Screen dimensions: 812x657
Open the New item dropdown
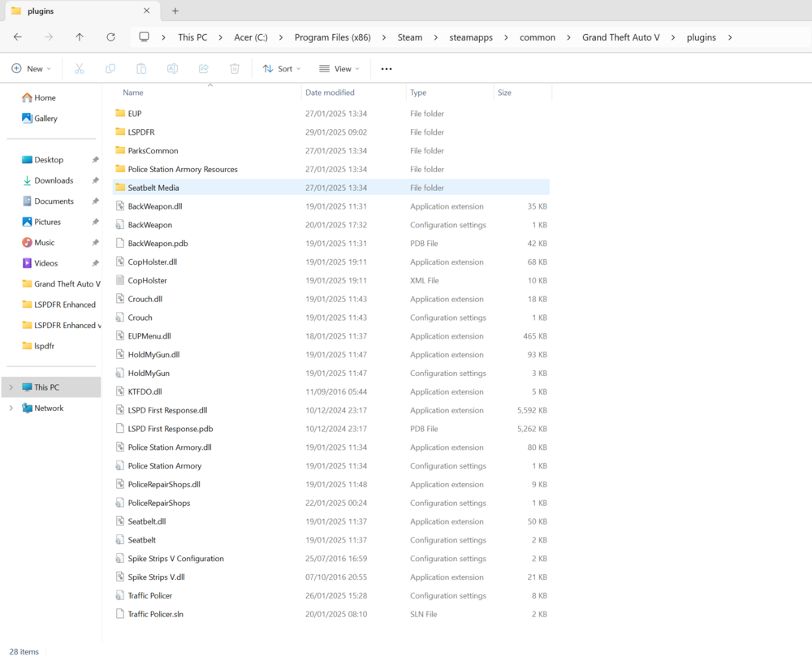coord(32,69)
